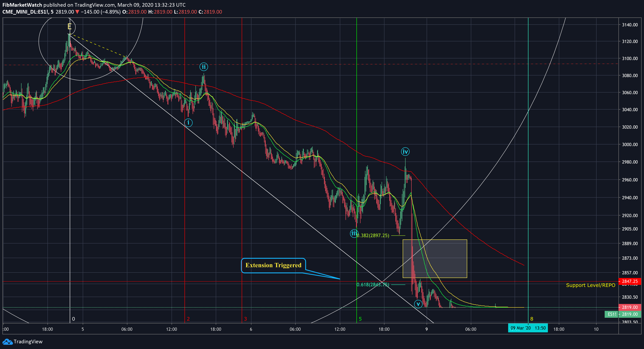Click the wave iii circle label
The height and width of the screenshot is (349, 644).
coord(354,233)
